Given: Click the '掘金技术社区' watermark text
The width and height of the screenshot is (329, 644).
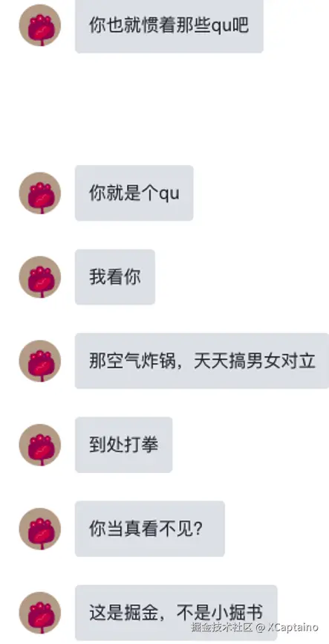Looking at the screenshot, I should click(x=222, y=627).
